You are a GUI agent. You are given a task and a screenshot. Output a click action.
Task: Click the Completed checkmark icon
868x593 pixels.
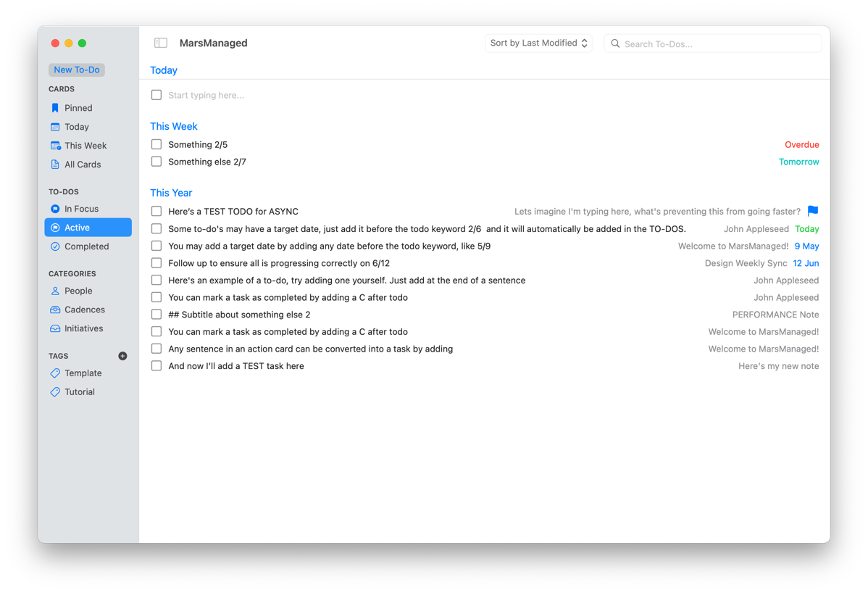tap(55, 246)
